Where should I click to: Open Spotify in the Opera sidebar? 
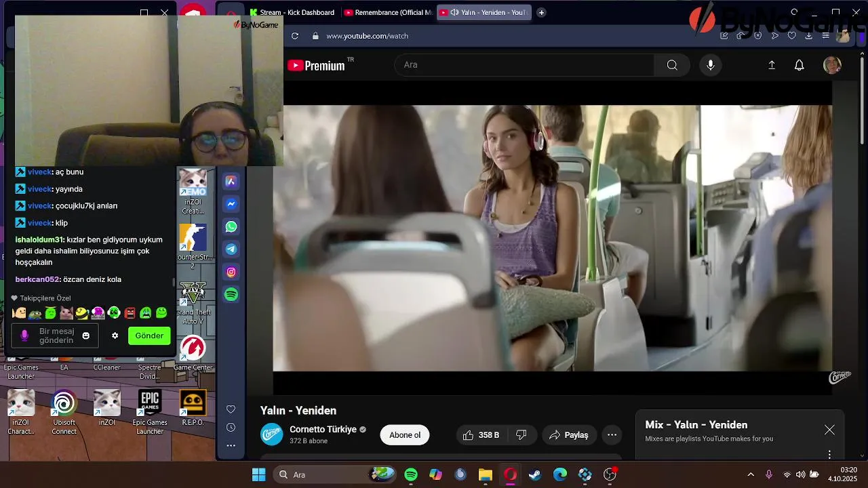click(231, 295)
